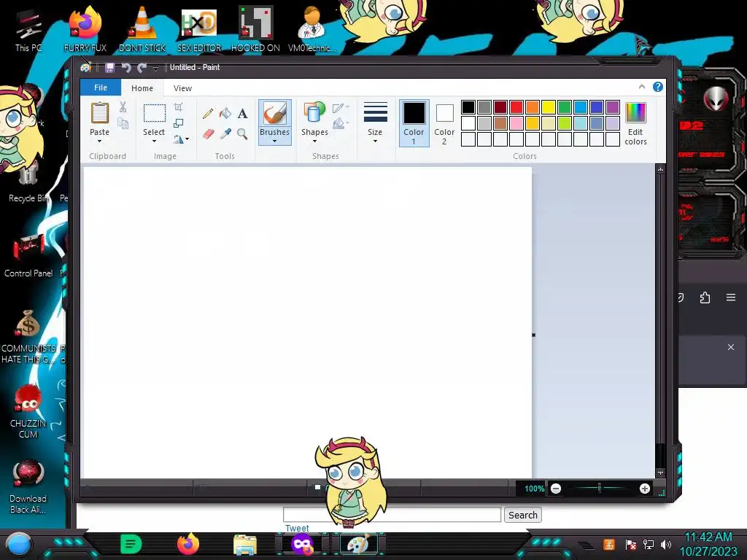This screenshot has width=747, height=560.
Task: Click the search input field in browser
Action: (x=392, y=515)
